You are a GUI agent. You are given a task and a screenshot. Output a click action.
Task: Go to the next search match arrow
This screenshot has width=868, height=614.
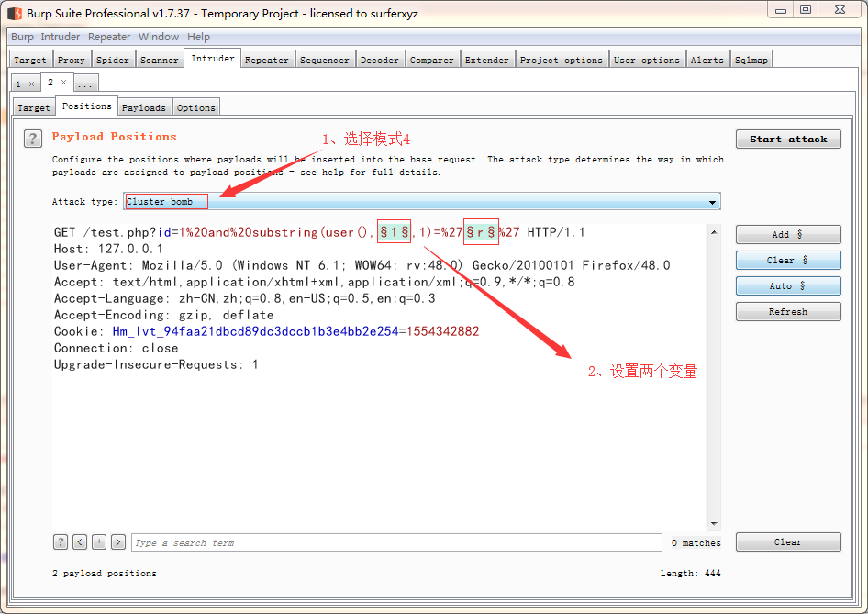click(x=118, y=542)
